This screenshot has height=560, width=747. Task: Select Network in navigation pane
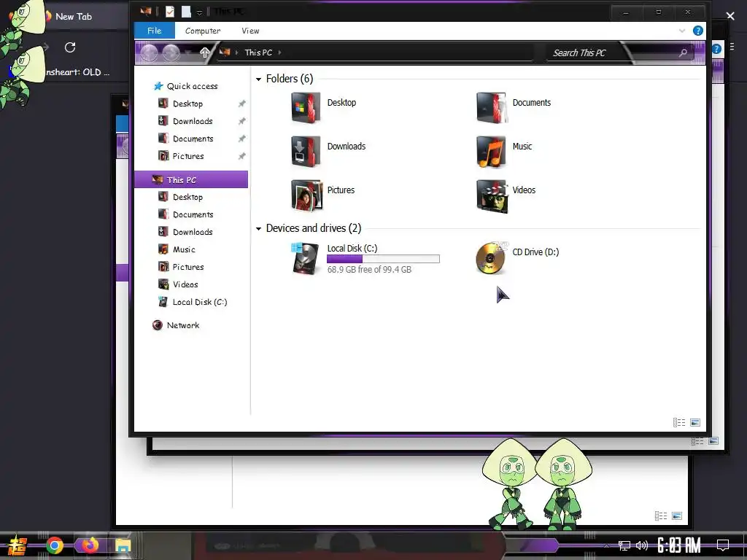click(183, 325)
